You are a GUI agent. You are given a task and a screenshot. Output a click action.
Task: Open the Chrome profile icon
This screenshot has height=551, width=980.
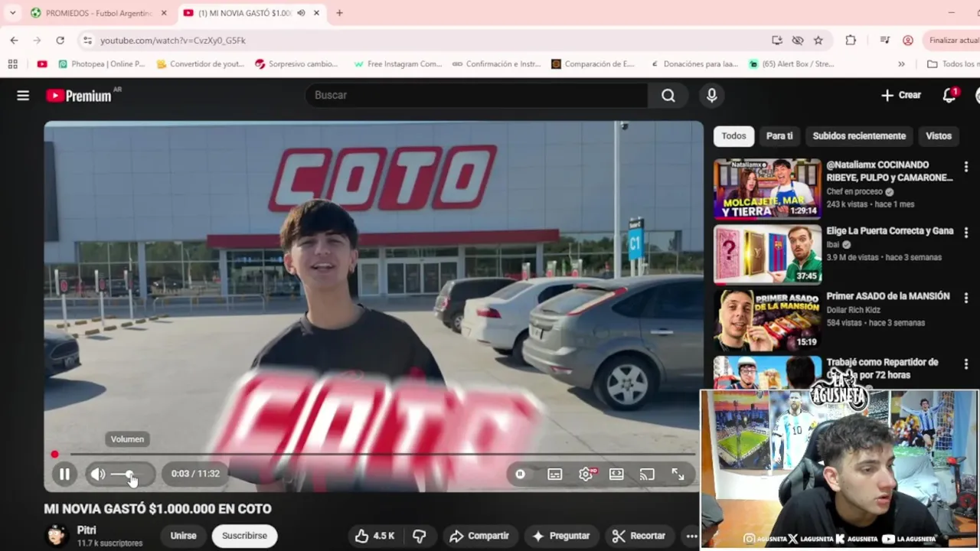(908, 41)
